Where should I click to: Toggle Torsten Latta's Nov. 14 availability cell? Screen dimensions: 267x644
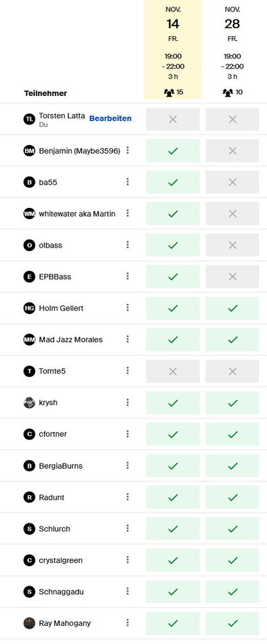[173, 119]
